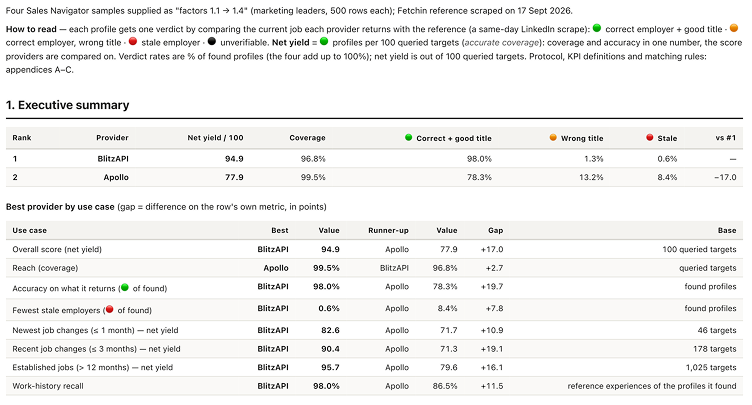Click the 82.6 value for newest job changes

(x=330, y=330)
